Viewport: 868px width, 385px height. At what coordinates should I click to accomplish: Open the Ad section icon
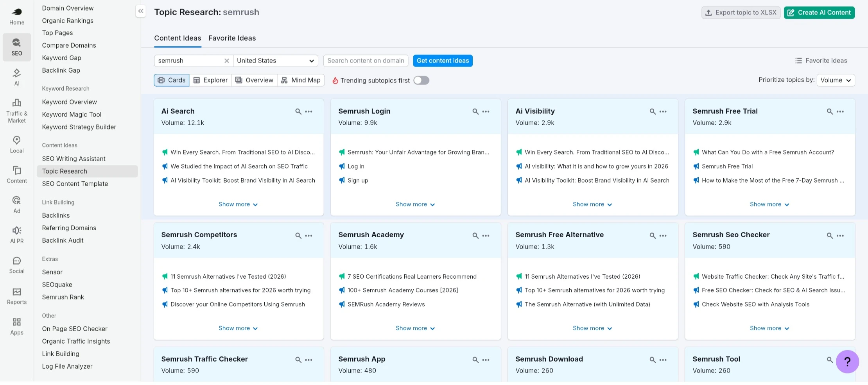[17, 205]
